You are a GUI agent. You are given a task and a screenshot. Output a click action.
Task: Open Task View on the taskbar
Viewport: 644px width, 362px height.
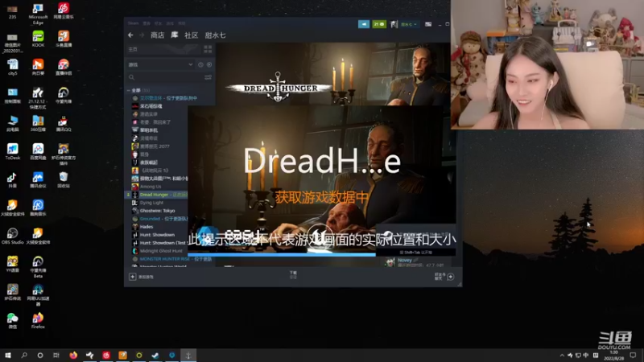[56, 356]
